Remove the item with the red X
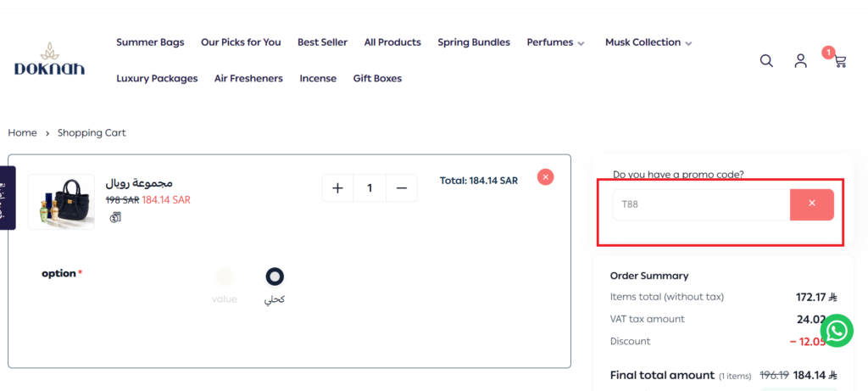Viewport: 868px width, 391px height. pyautogui.click(x=545, y=176)
